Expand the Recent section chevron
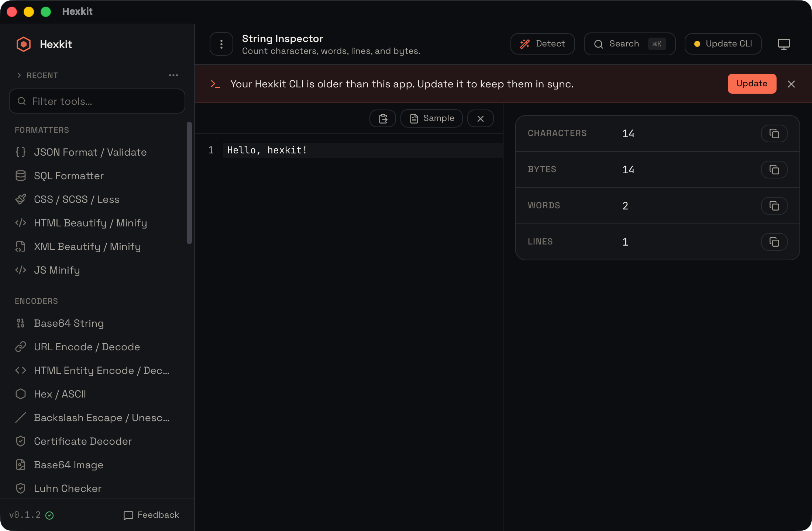 click(19, 75)
